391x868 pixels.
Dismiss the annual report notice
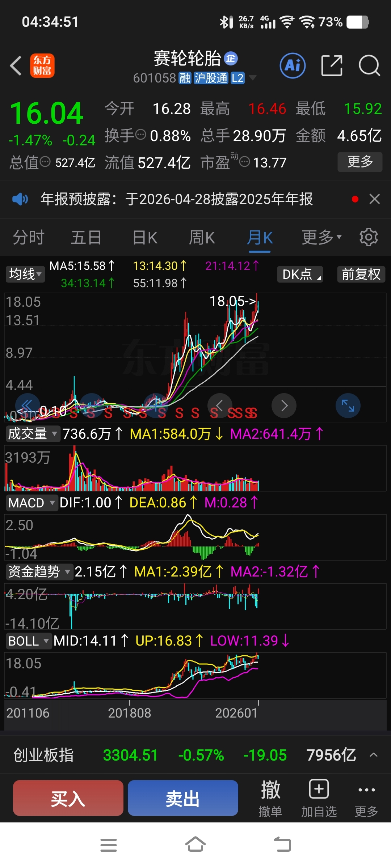[375, 199]
